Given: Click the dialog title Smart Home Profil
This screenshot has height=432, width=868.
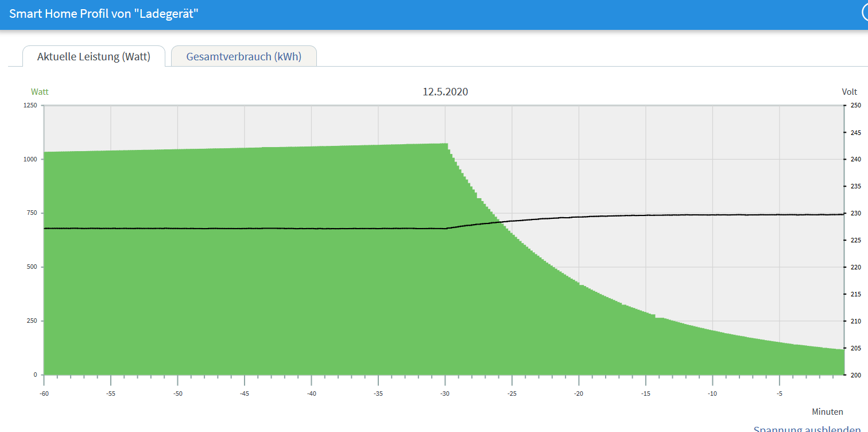Looking at the screenshot, I should (x=103, y=14).
